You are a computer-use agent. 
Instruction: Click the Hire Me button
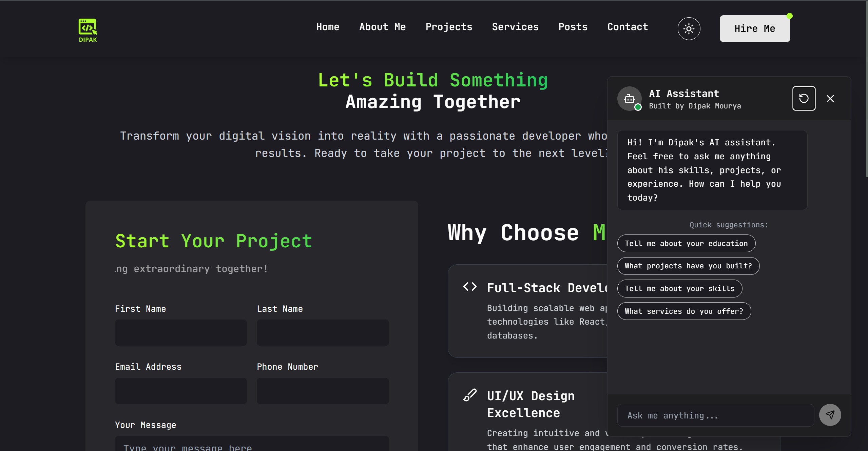(x=754, y=28)
